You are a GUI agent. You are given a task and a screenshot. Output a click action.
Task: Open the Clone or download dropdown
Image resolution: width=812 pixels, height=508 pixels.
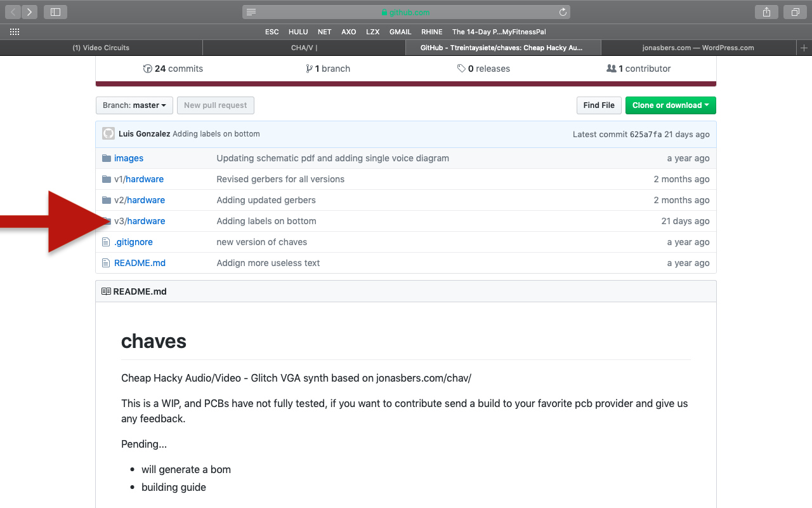coord(670,105)
